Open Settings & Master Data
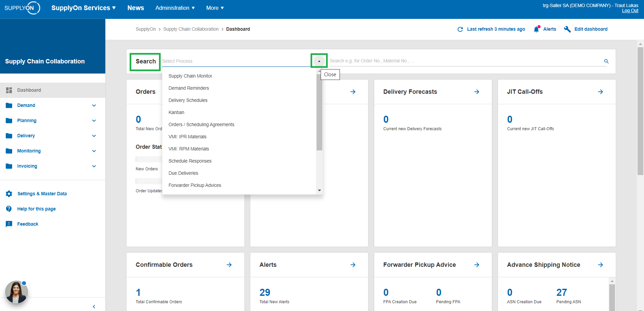 tap(42, 194)
